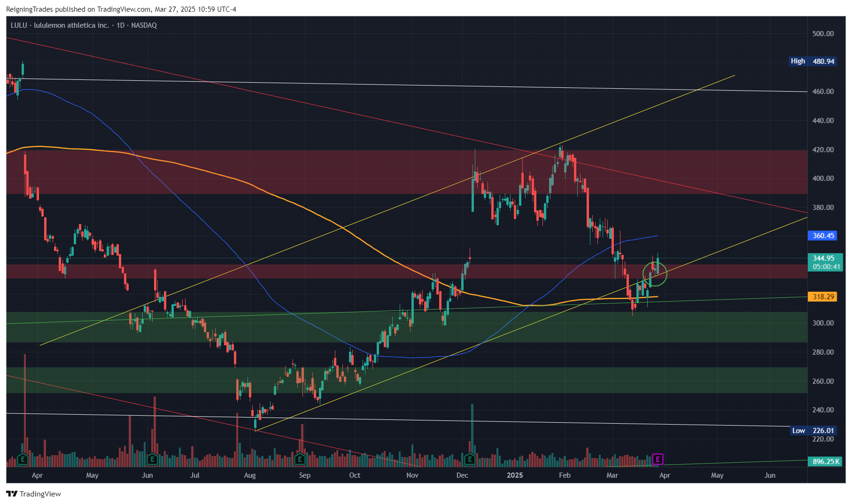Click the Nov label on time axis
Viewport: 852px width, 504px height.
click(x=412, y=475)
